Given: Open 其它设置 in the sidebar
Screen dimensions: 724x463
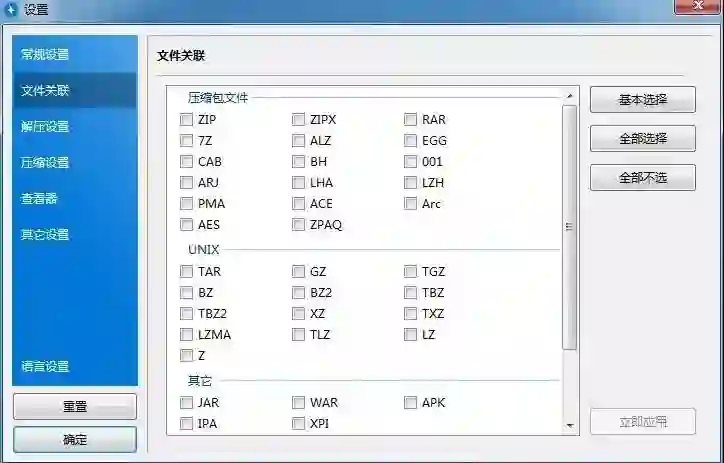Looking at the screenshot, I should pyautogui.click(x=75, y=234).
